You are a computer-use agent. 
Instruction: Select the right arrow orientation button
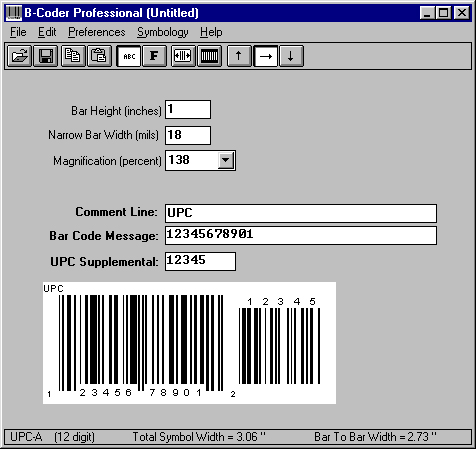point(265,56)
